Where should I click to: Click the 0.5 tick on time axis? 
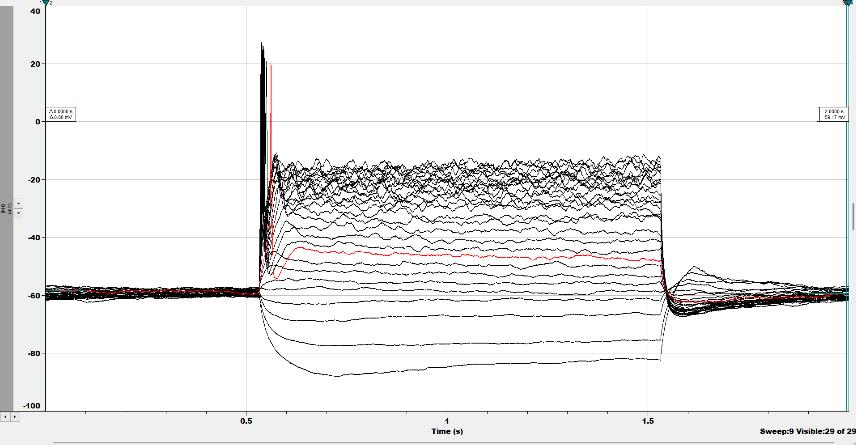pos(246,421)
